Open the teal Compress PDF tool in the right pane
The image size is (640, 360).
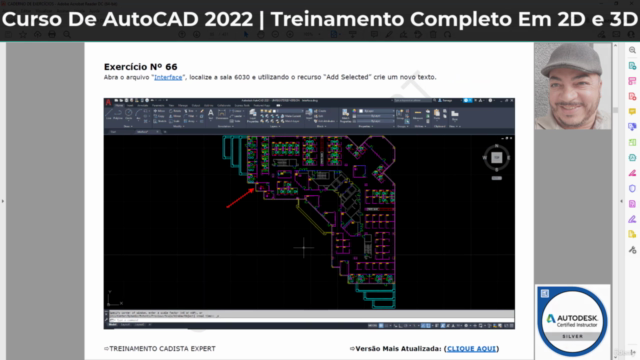pos(632,158)
